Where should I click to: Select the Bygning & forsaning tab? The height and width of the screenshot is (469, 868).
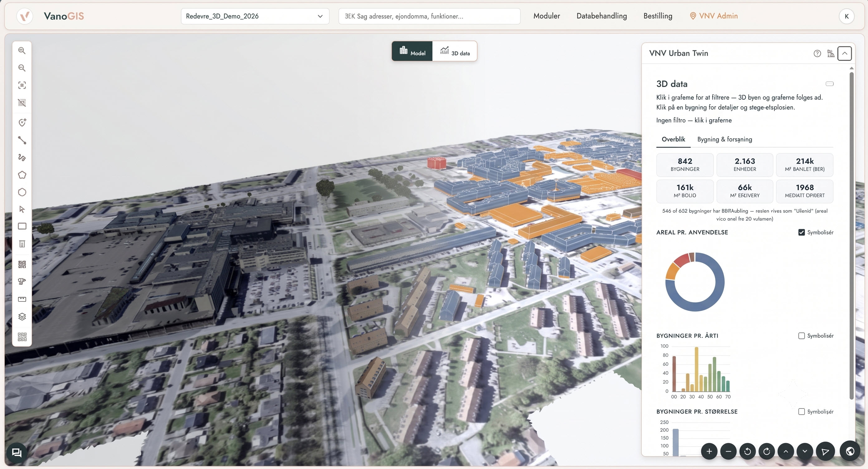pos(725,139)
